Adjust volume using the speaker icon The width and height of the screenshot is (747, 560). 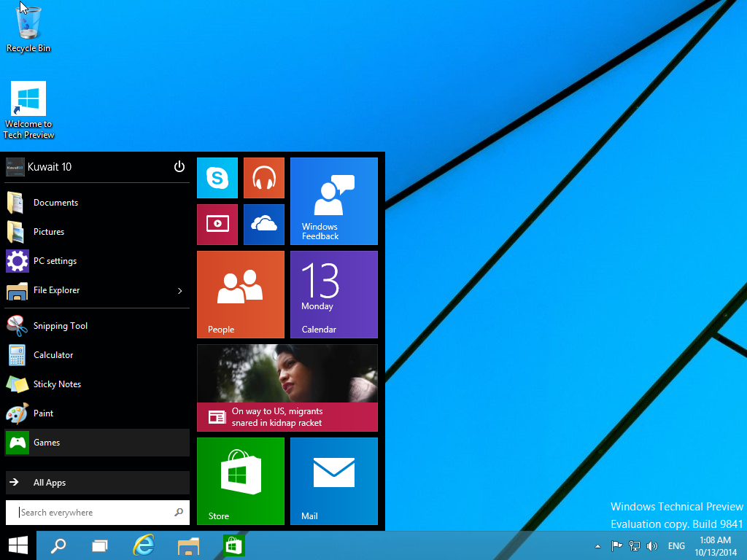(x=651, y=545)
